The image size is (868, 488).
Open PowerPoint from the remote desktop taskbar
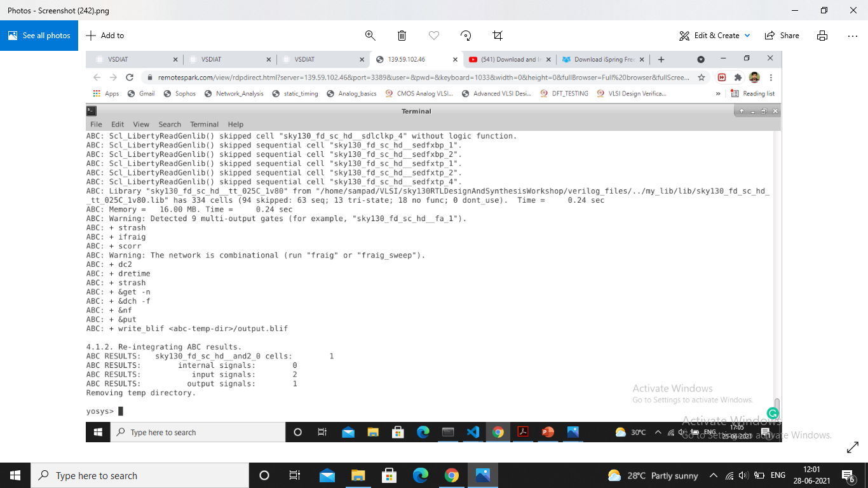(x=548, y=431)
